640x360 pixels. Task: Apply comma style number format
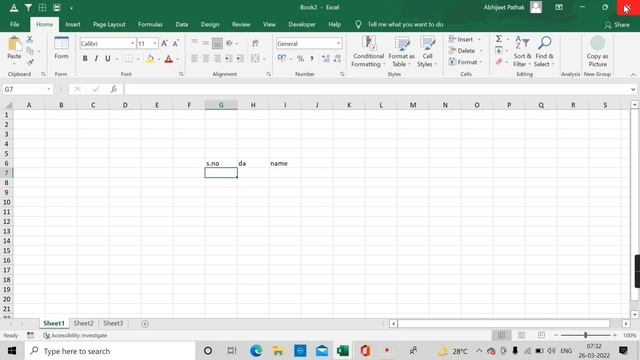click(312, 59)
